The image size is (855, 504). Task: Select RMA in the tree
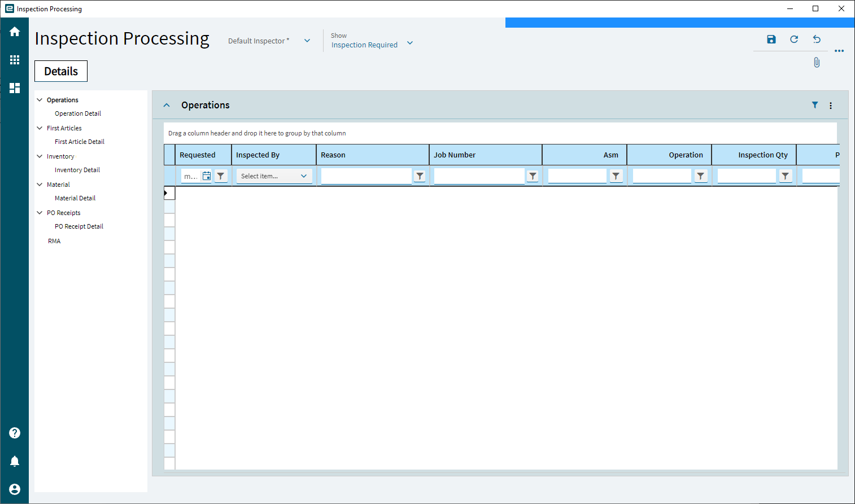[54, 241]
